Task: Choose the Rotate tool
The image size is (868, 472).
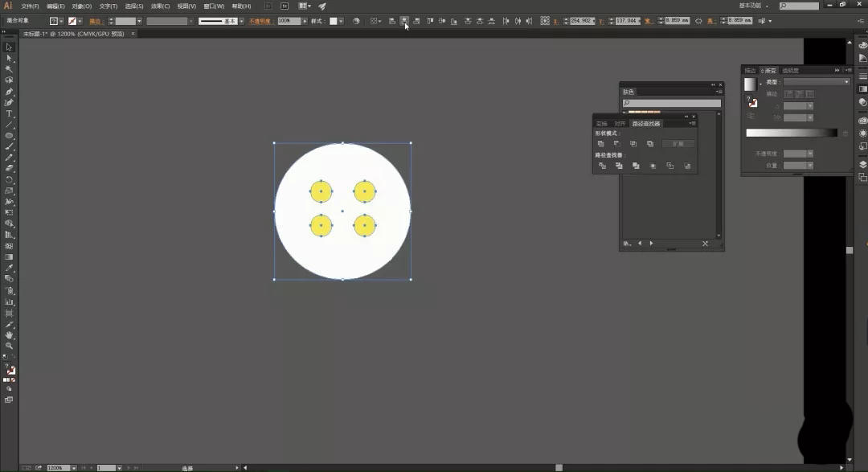Action: tap(9, 180)
